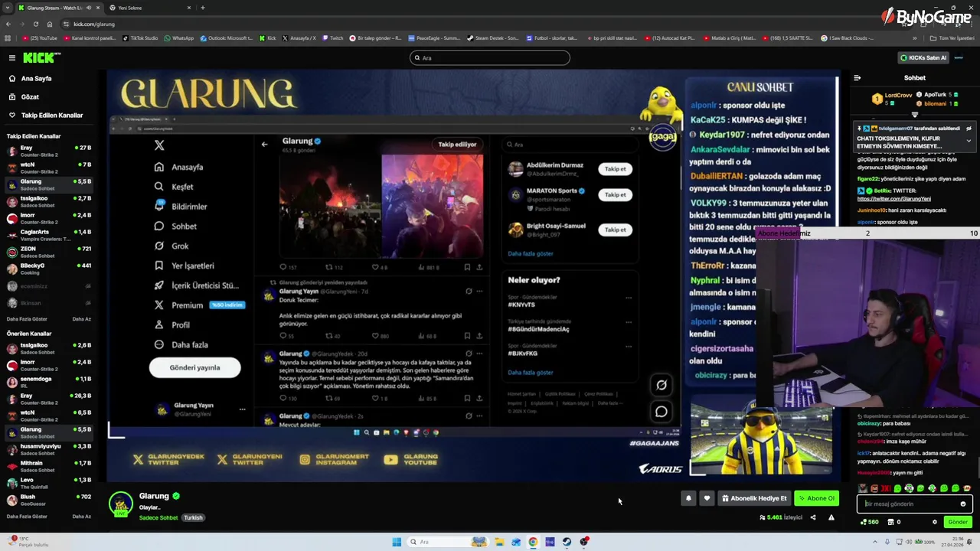Expand Daha Fazla Göster under recommended channels
The width and height of the screenshot is (980, 551).
tap(27, 517)
